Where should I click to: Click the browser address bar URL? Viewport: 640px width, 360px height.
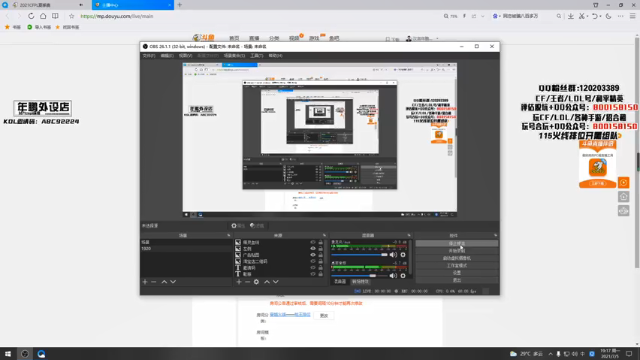(117, 16)
